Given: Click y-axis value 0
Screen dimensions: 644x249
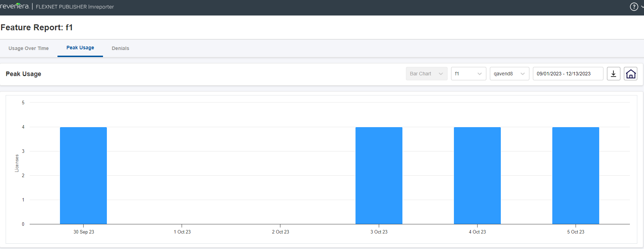Looking at the screenshot, I should pyautogui.click(x=23, y=224).
